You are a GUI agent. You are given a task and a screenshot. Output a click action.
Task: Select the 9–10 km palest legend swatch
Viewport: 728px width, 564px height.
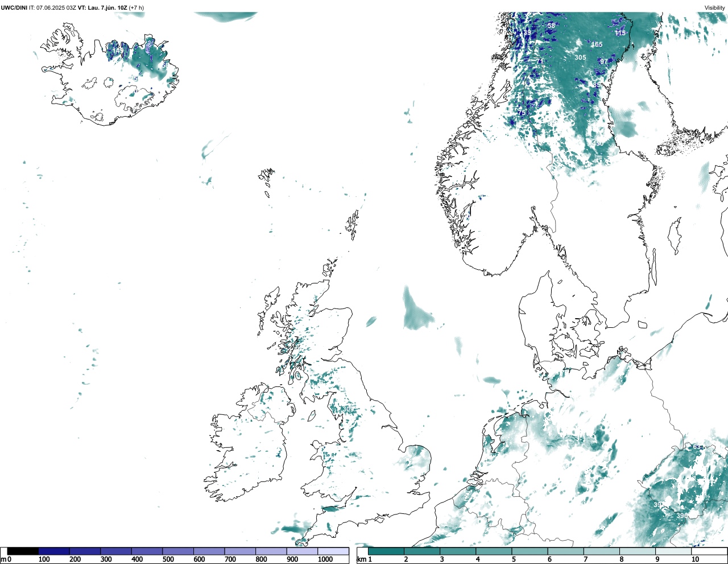click(x=673, y=551)
